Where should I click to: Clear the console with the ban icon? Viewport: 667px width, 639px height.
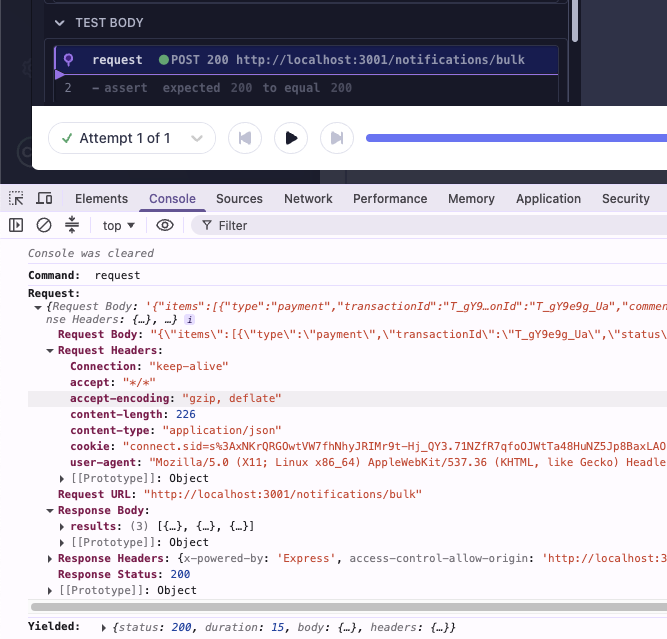click(43, 225)
